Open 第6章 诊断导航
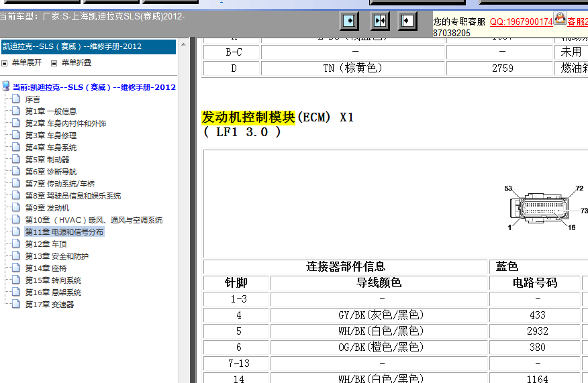588x383 pixels. (51, 172)
